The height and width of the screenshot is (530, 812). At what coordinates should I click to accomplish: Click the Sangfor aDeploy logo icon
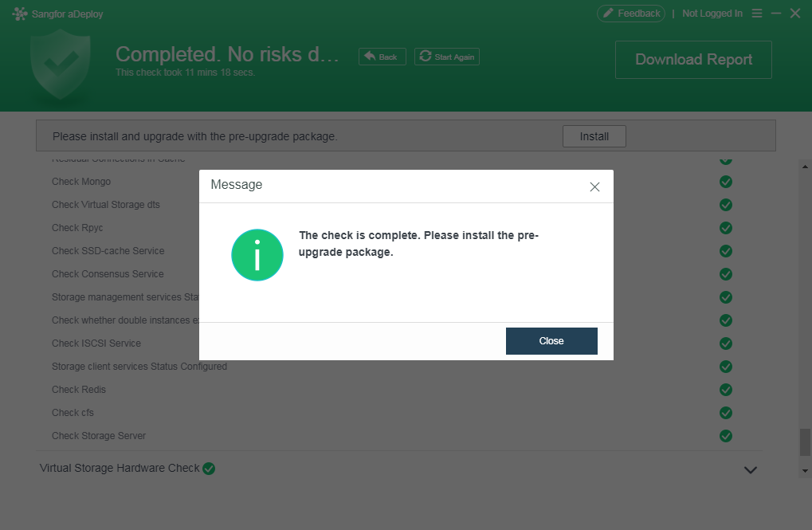pyautogui.click(x=19, y=13)
